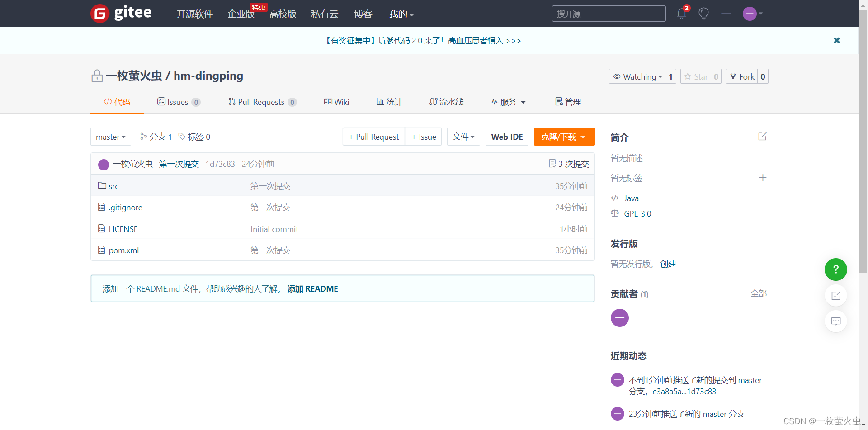
Task: Open the Wiki tab
Action: 337,102
